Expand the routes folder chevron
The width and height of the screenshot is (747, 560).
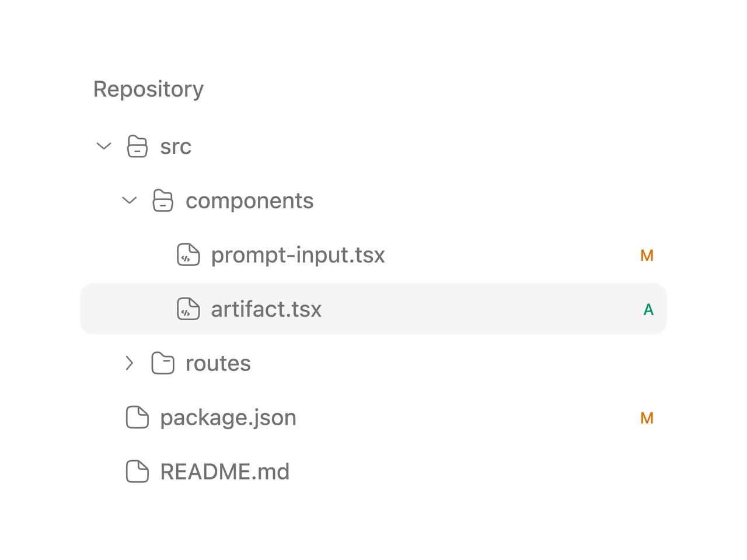point(130,363)
